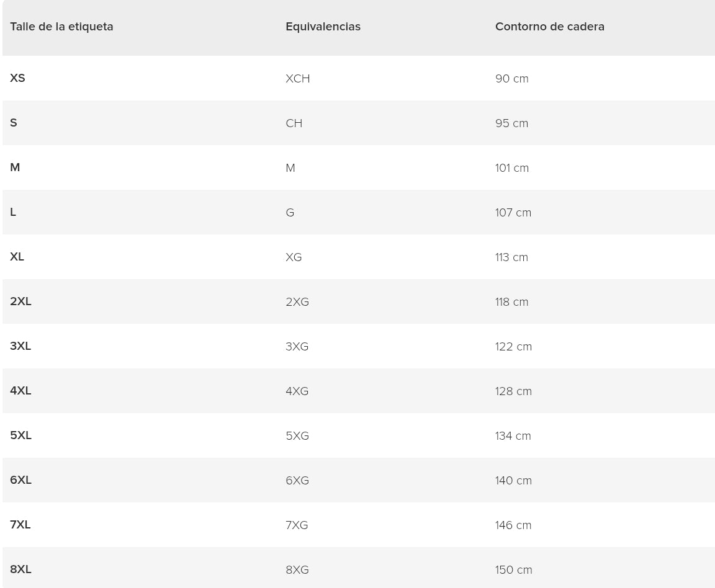Click the 118 cm hip value

511,302
